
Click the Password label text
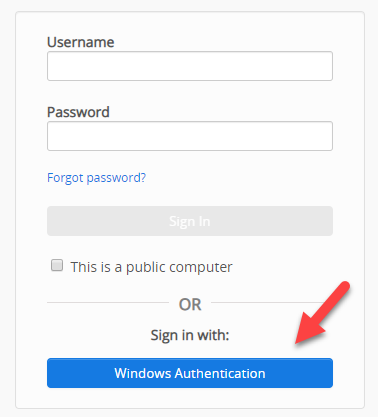(78, 112)
